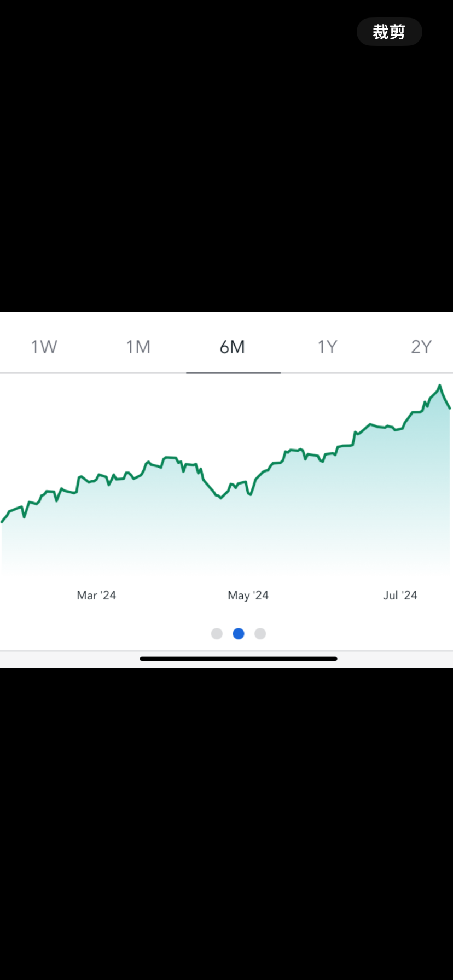Image resolution: width=453 pixels, height=980 pixels.
Task: Click the May '24 axis label
Action: (248, 595)
